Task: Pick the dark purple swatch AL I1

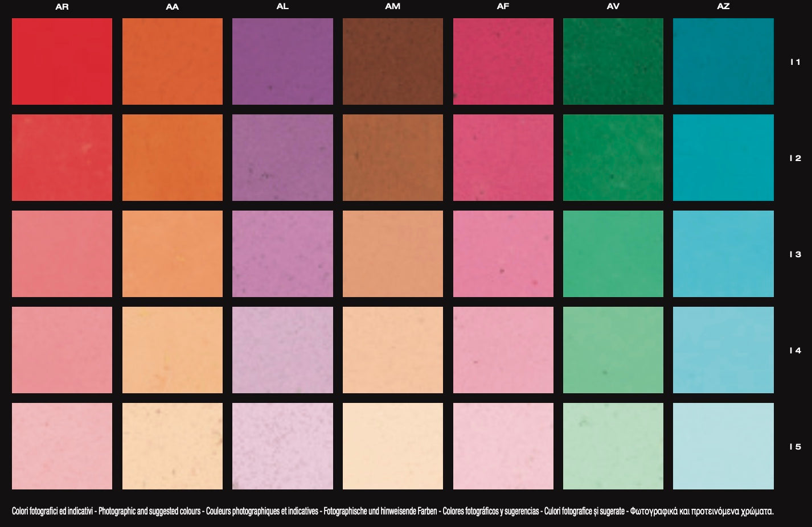Action: [282, 61]
